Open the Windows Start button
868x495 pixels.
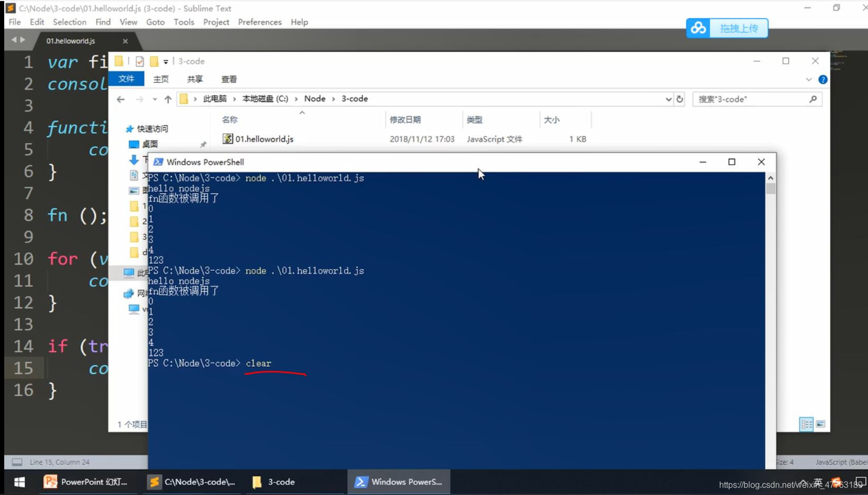(x=20, y=482)
